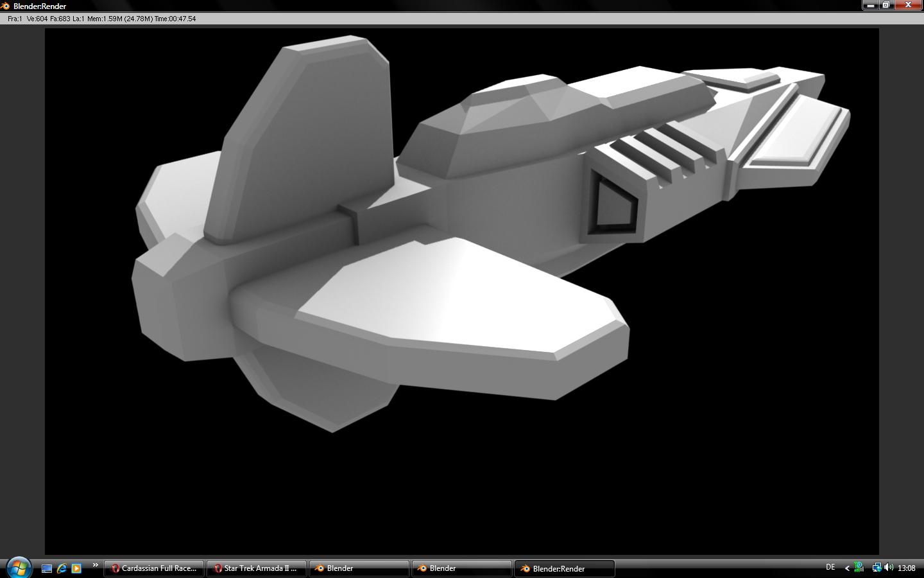Open the DE input language selector
This screenshot has width=924, height=578.
tap(830, 568)
